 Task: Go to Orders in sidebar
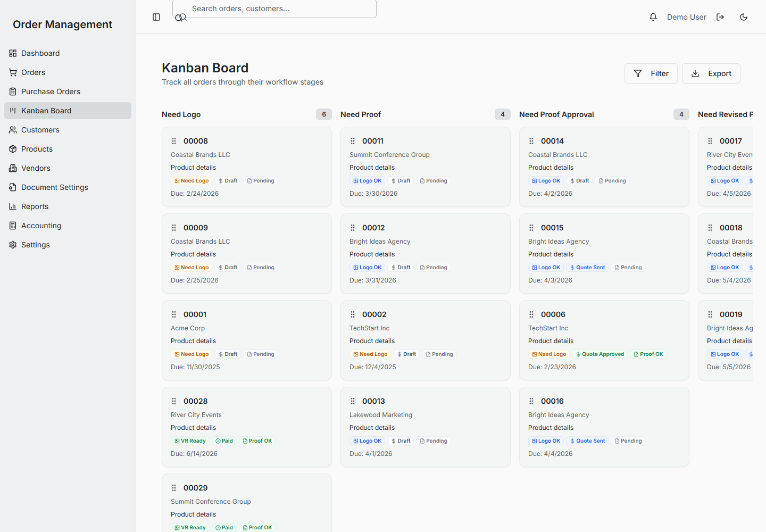(x=68, y=72)
